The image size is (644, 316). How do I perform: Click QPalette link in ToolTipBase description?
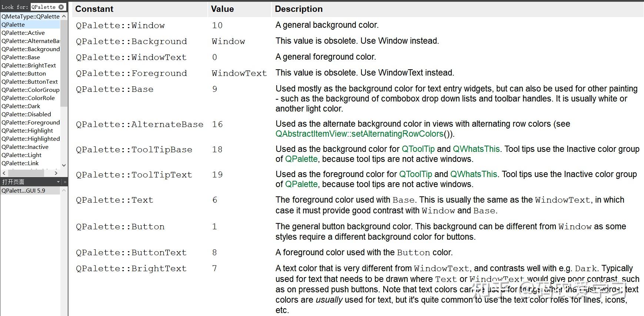tap(301, 159)
